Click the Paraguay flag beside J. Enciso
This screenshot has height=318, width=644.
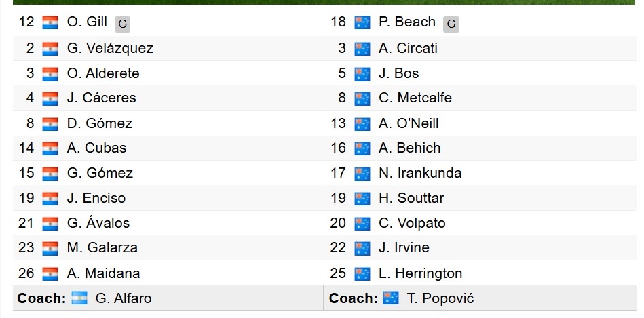point(50,199)
